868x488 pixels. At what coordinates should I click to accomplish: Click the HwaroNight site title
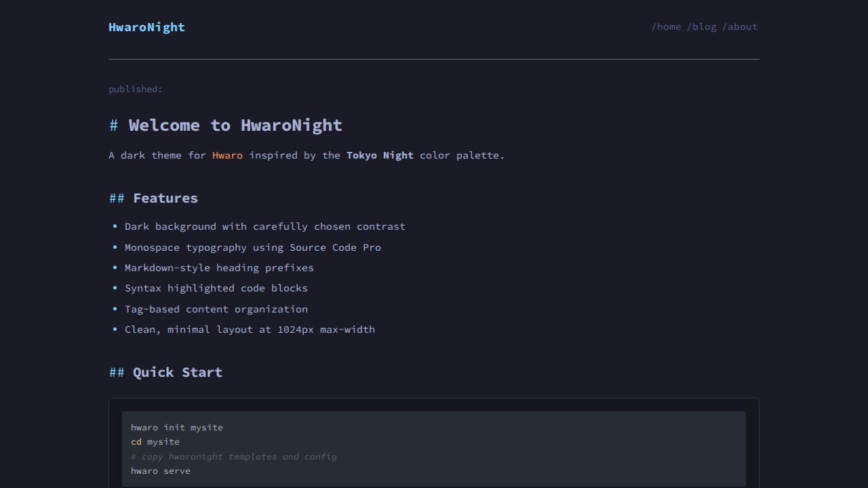pyautogui.click(x=146, y=27)
